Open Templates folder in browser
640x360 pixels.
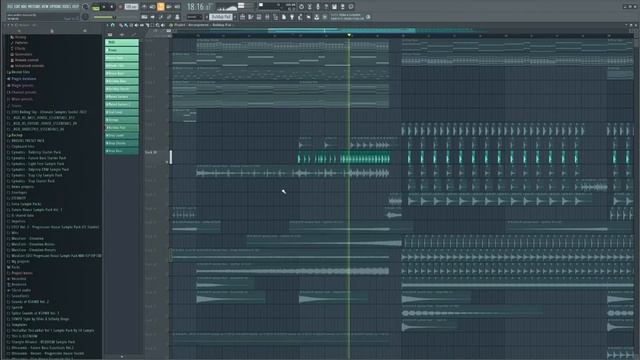[x=19, y=325]
